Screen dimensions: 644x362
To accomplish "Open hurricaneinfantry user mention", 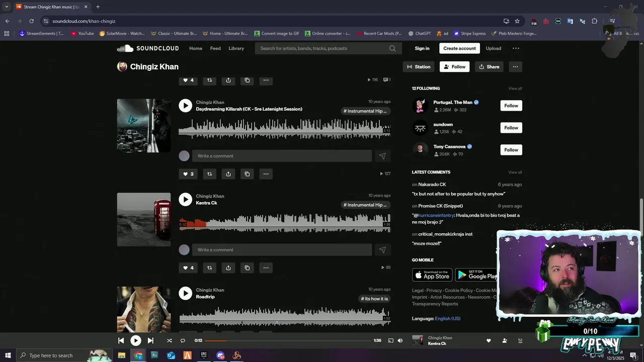I will click(x=436, y=215).
